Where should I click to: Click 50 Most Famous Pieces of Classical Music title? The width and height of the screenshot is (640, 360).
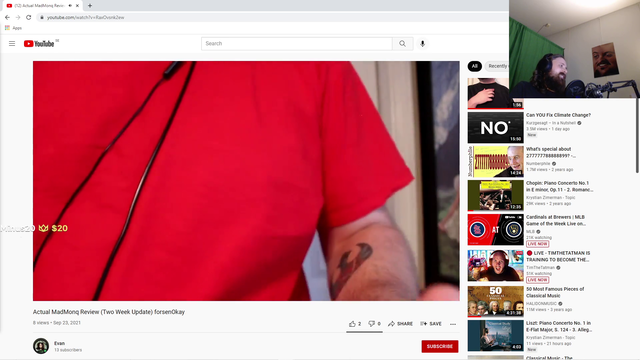[x=555, y=292]
